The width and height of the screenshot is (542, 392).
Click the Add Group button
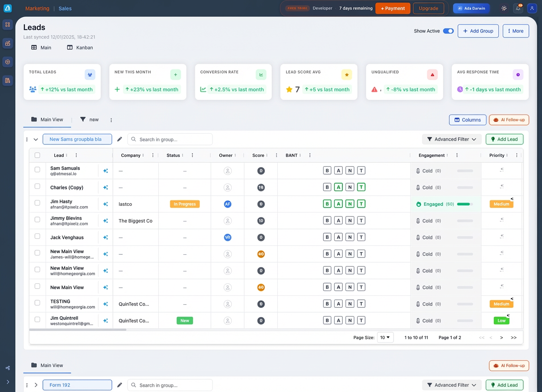478,31
